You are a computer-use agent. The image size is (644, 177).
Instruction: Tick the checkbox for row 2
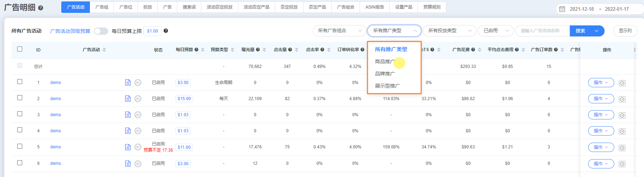(20, 98)
